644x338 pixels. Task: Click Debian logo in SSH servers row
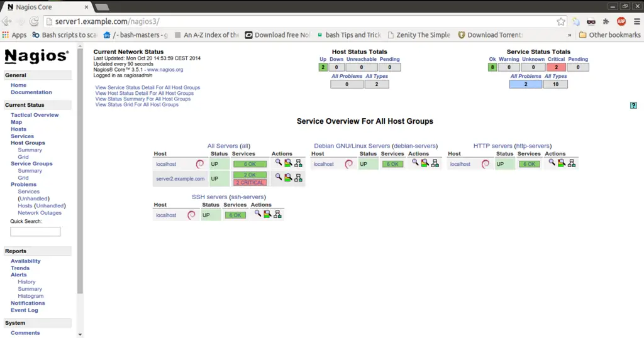[191, 215]
